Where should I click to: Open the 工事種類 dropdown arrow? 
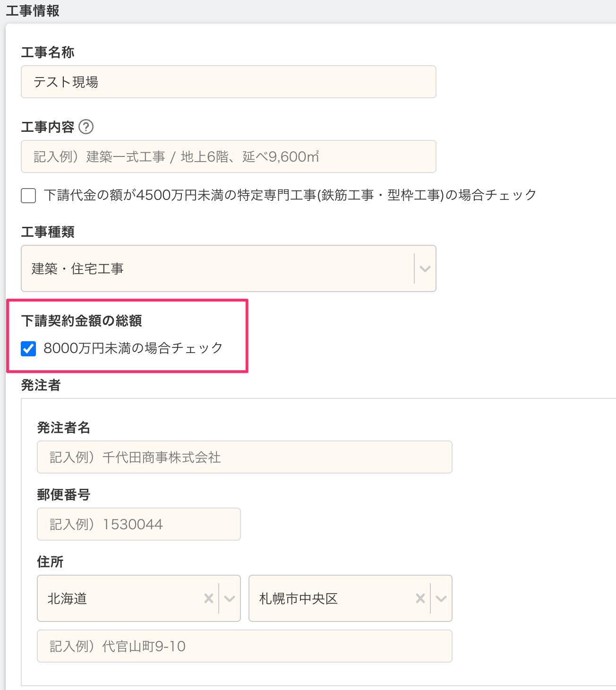(x=425, y=268)
